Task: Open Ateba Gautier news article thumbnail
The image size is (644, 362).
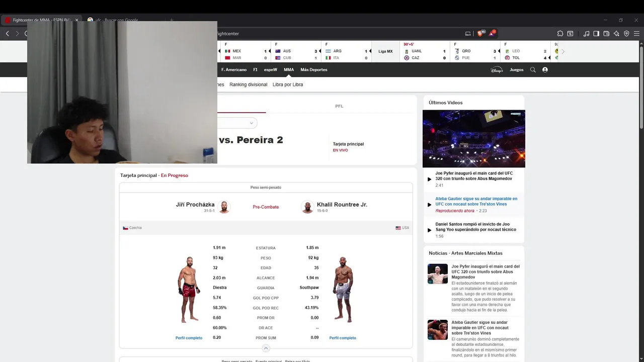Action: [x=438, y=330]
